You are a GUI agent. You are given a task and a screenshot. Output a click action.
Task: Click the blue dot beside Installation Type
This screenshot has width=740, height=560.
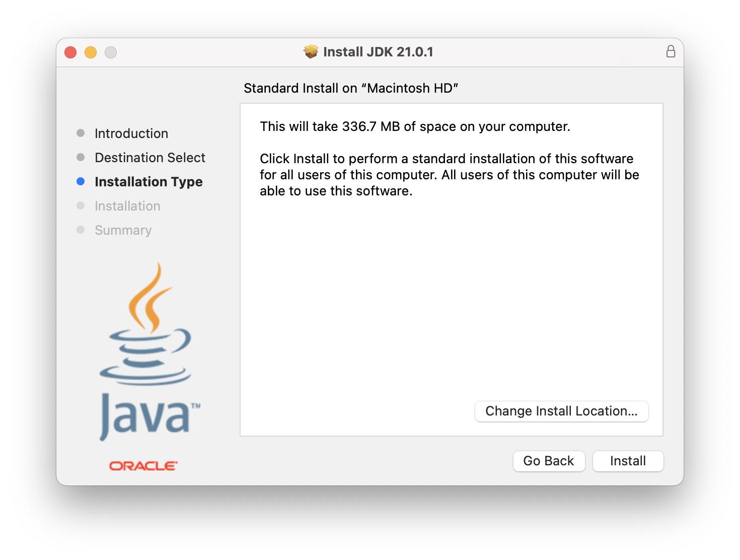81,181
